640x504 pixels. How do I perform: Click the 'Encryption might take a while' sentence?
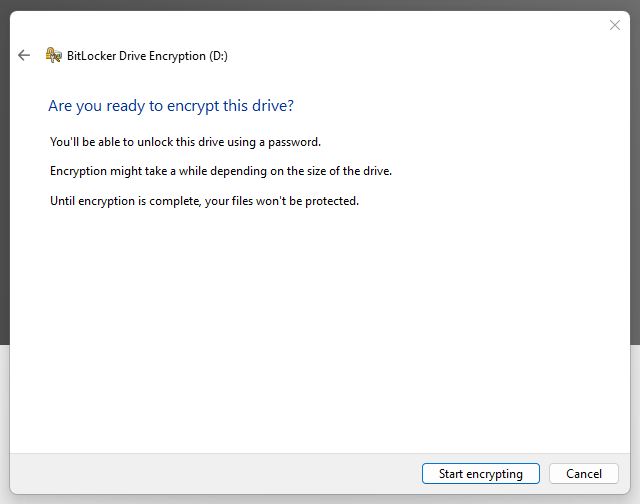click(221, 171)
